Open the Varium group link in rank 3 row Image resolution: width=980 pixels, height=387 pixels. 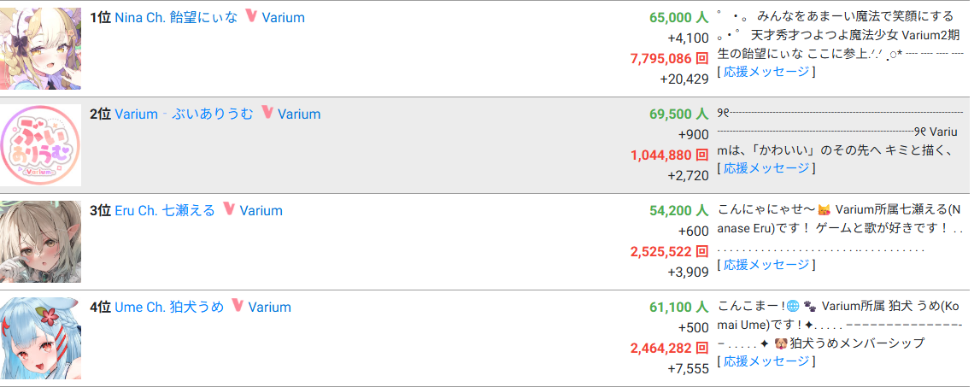(261, 211)
